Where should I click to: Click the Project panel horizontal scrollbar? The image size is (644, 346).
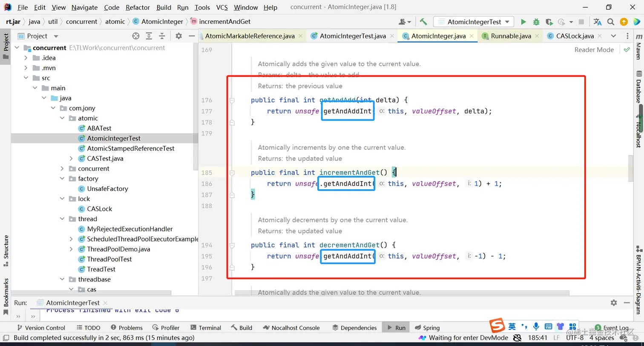(x=91, y=293)
